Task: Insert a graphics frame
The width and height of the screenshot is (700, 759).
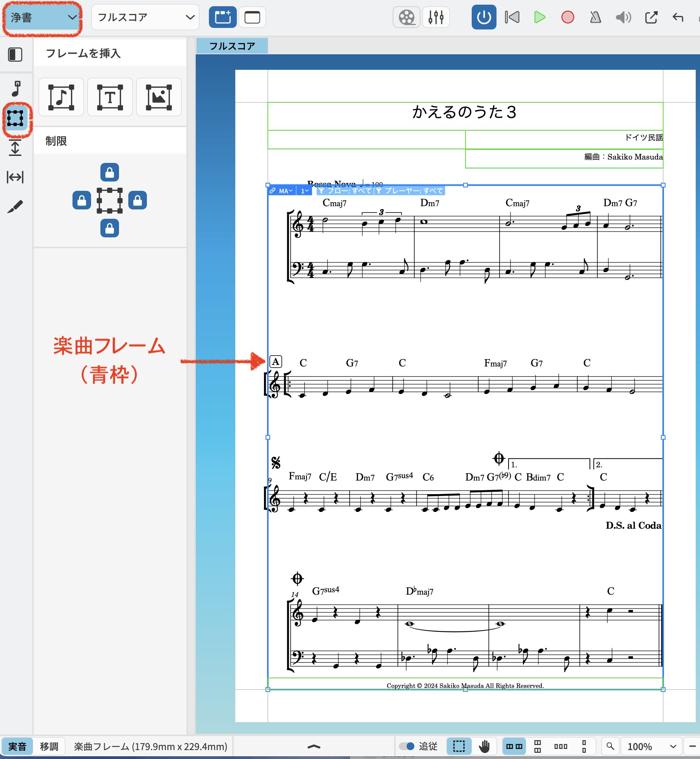Action: (x=159, y=97)
